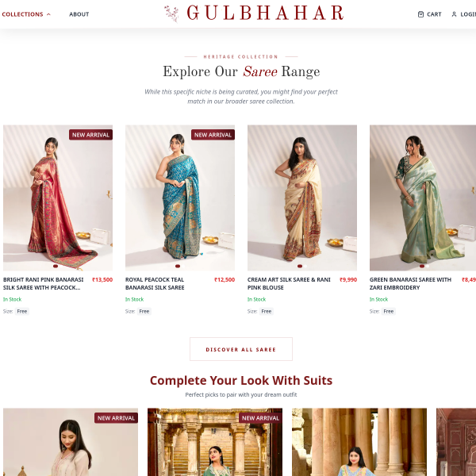Click the Gulbhahar floral logo
The image size is (476, 476).
[172, 13]
